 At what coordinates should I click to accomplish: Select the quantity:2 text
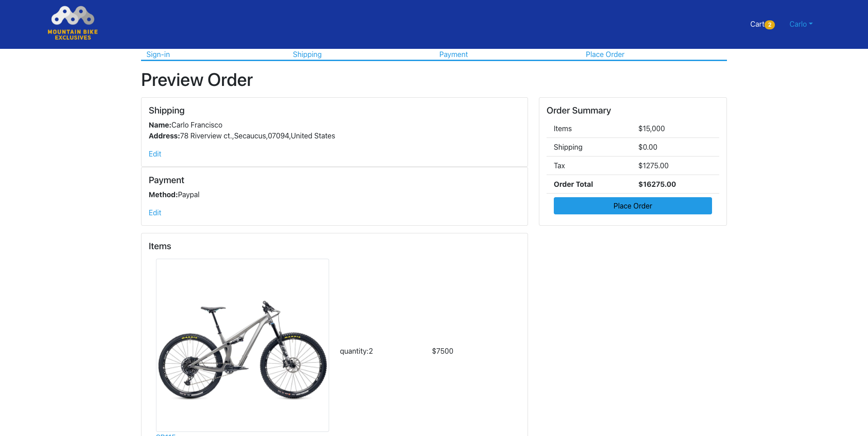tap(356, 351)
